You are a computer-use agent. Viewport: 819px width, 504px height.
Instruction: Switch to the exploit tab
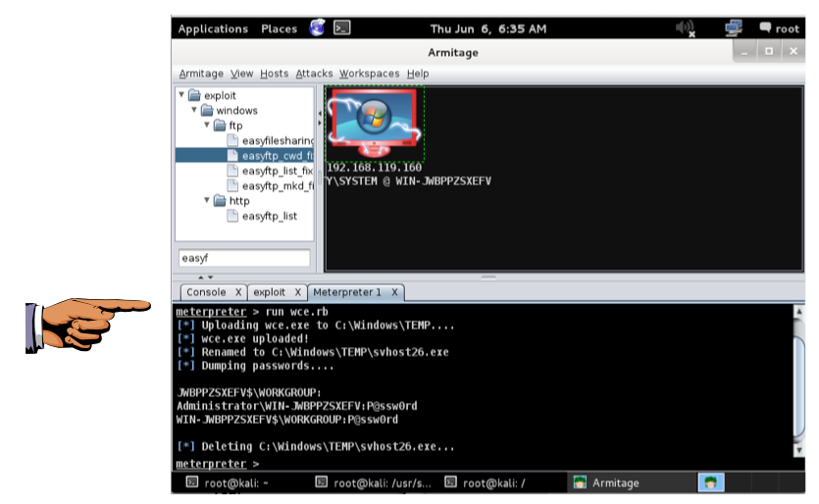[269, 292]
